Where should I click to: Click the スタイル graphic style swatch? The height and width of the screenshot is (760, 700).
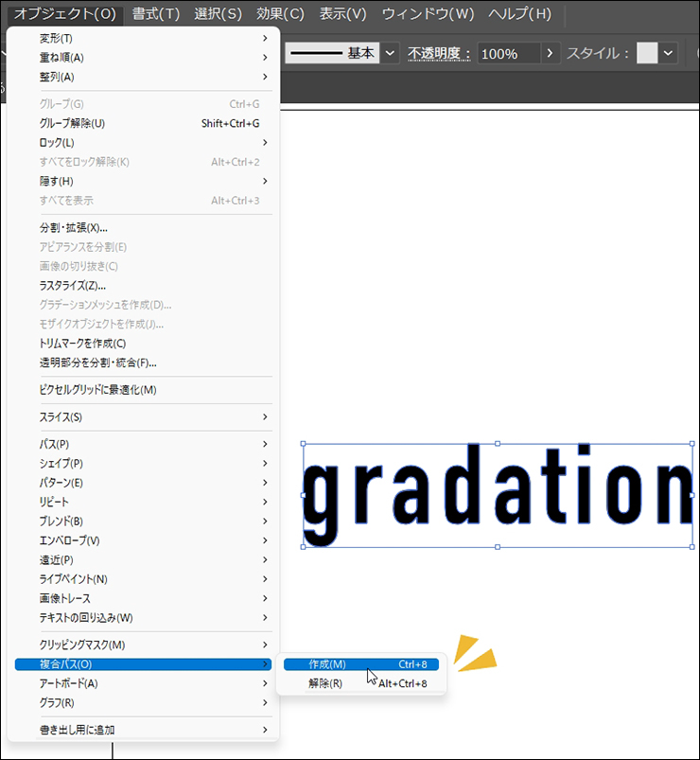click(x=647, y=54)
